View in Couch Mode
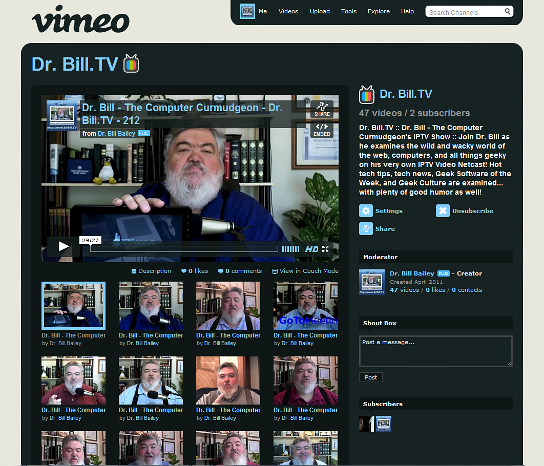The height and width of the screenshot is (466, 544). (x=305, y=271)
